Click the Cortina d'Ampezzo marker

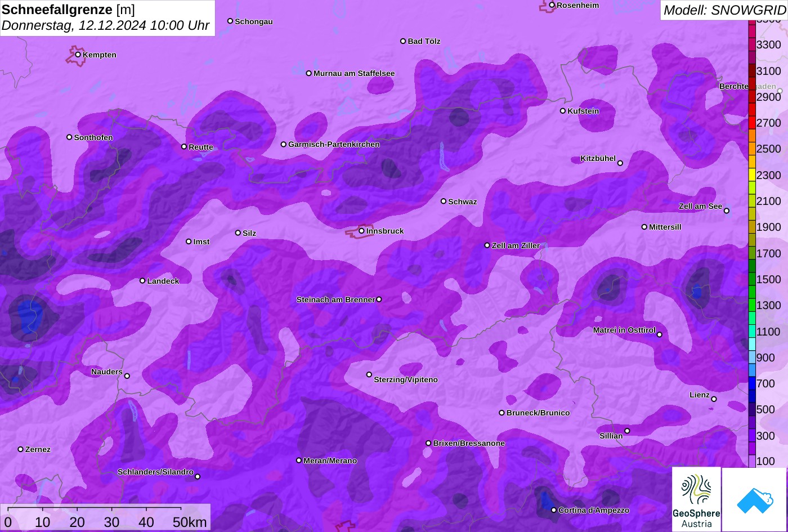coord(554,510)
